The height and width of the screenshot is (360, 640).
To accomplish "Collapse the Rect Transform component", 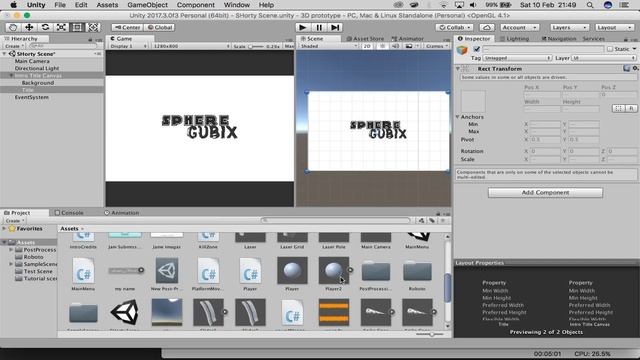I will 458,69.
